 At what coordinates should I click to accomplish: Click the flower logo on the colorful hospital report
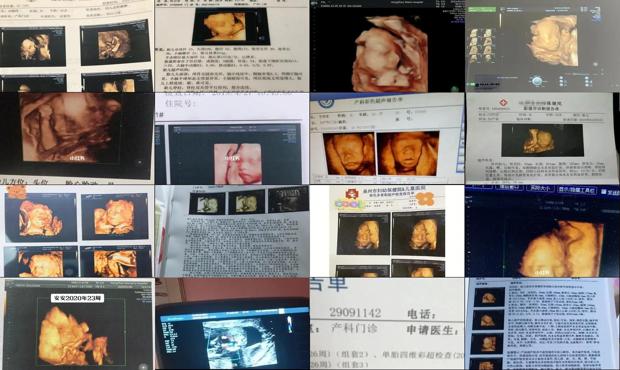tap(351, 193)
